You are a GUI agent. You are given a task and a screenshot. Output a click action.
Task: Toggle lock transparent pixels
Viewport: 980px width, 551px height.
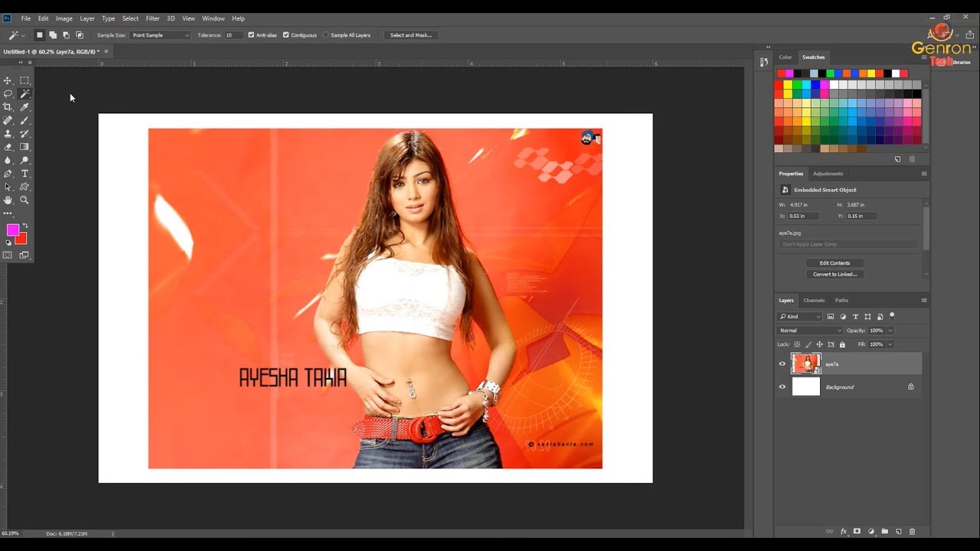tap(797, 344)
